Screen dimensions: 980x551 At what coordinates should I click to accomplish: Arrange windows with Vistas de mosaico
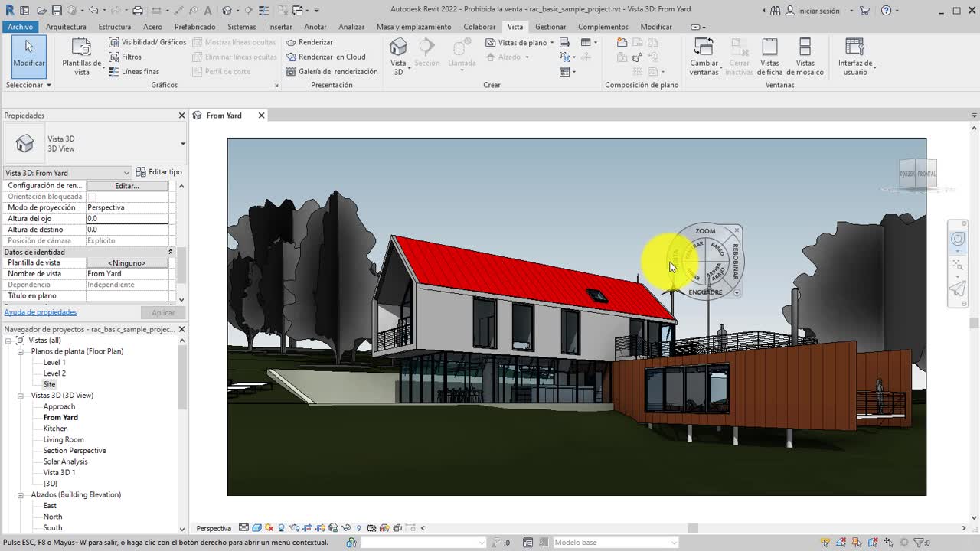(x=805, y=57)
